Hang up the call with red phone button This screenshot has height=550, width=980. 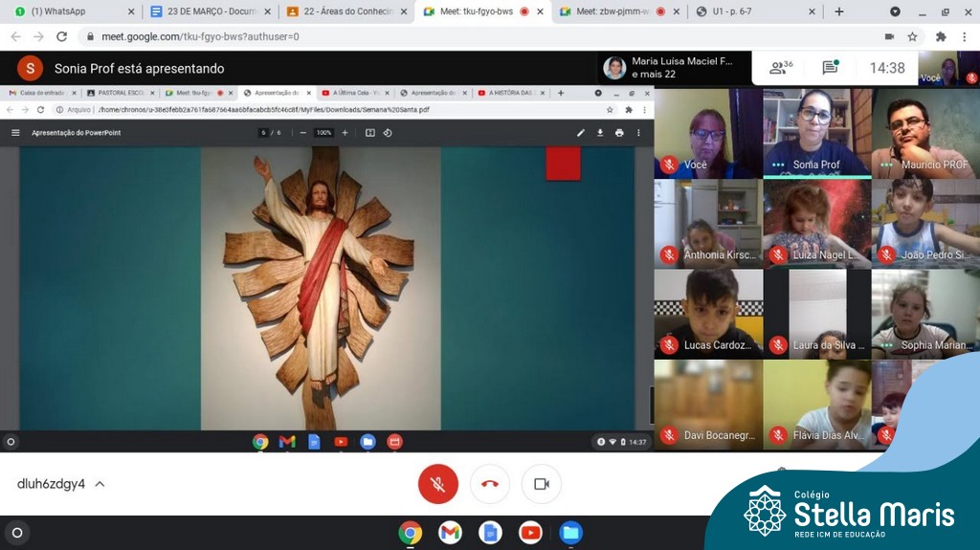490,484
